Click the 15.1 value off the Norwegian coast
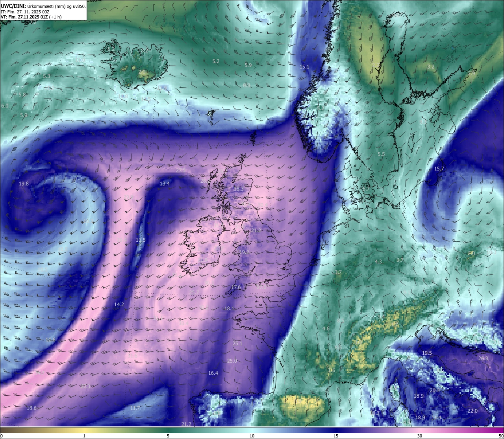The image size is (504, 439). coord(304,67)
